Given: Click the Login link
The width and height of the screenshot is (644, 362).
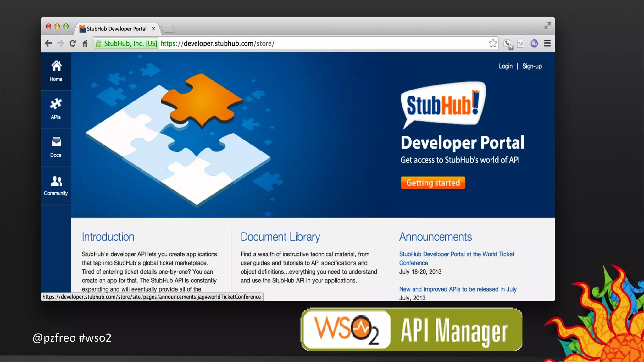Looking at the screenshot, I should click(x=505, y=66).
